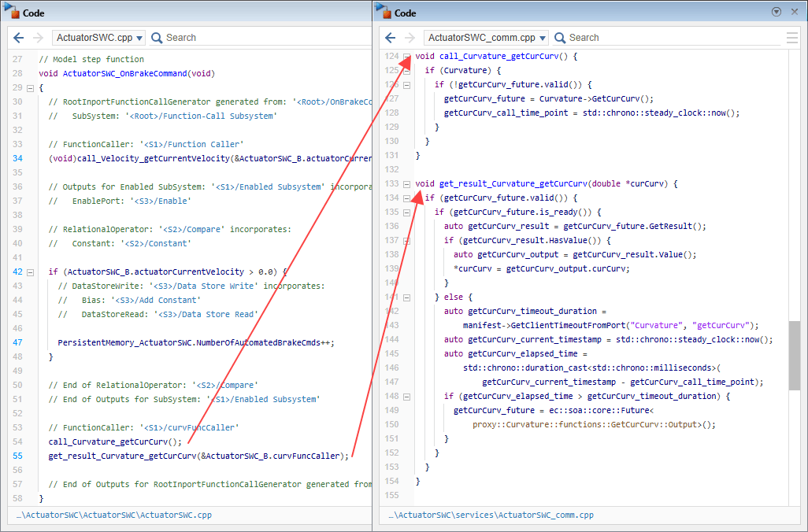Collapse call_Curvature_getCurCurv function at line 124
Viewport: 808px width, 532px height.
[x=406, y=57]
